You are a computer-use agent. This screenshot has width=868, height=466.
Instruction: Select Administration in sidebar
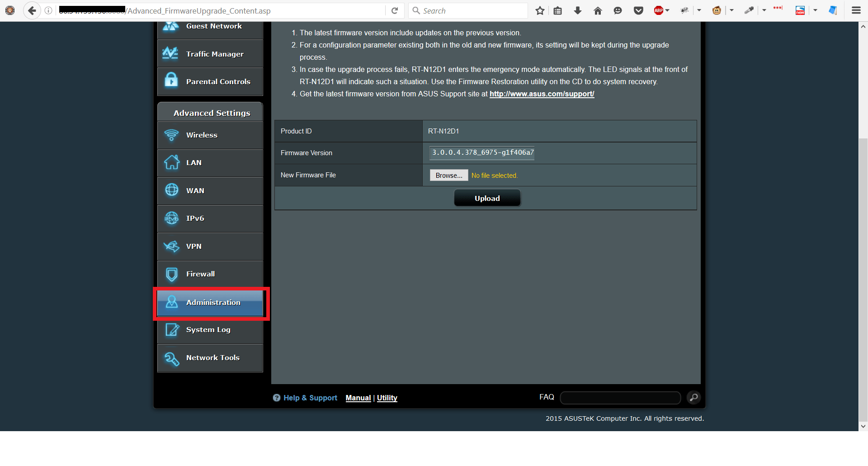pos(210,303)
